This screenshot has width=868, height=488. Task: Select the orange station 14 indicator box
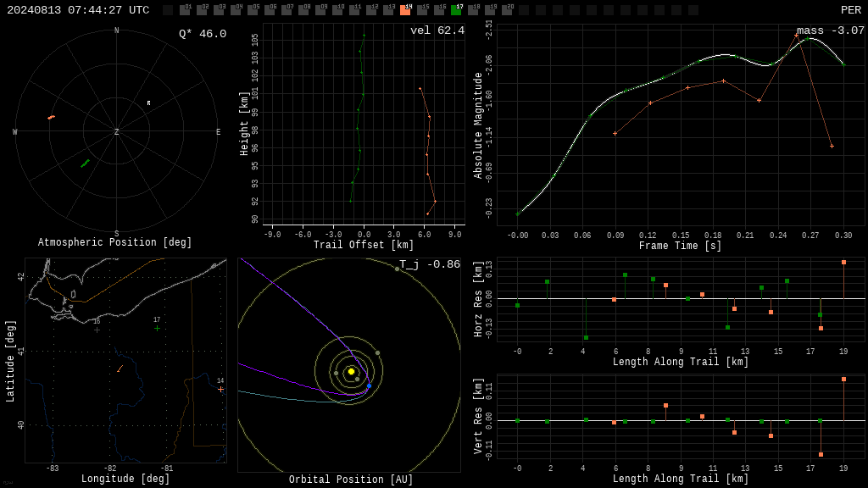click(406, 10)
